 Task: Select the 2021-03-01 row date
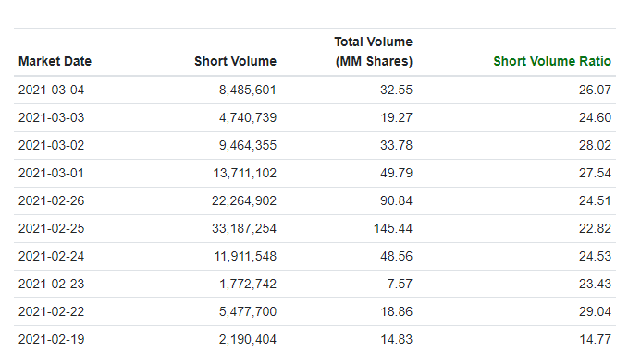tap(51, 173)
